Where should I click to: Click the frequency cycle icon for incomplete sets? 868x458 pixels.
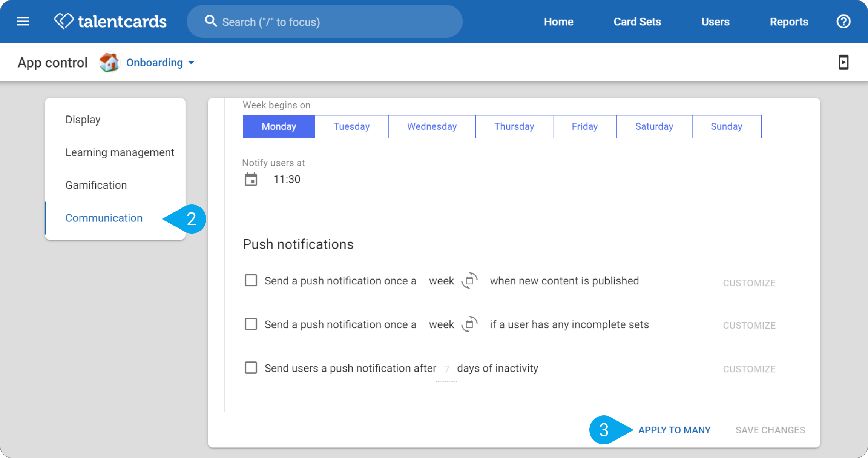click(x=469, y=324)
